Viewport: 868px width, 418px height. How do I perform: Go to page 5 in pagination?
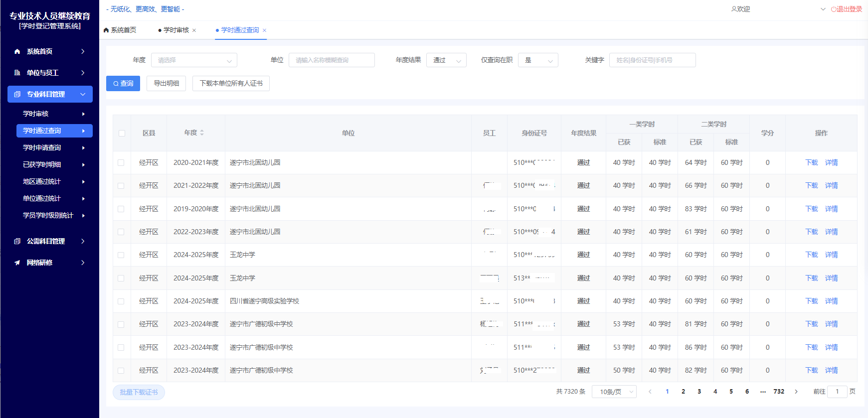(731, 392)
